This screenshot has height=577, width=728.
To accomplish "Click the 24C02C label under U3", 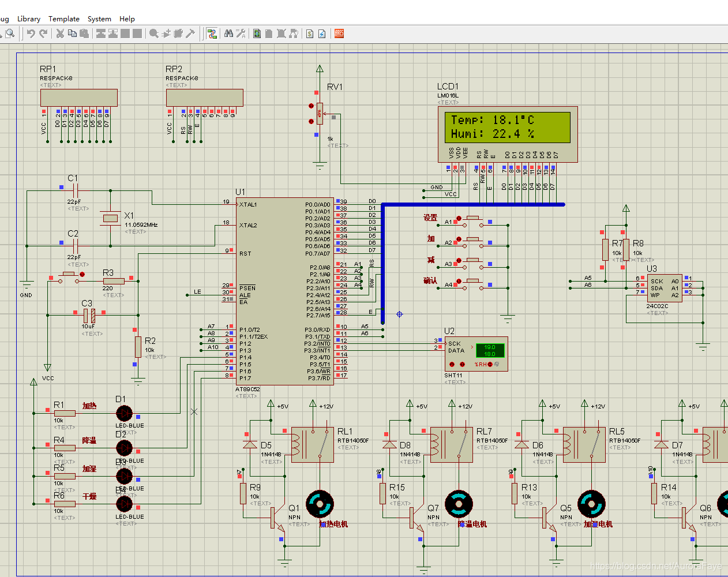I will click(x=657, y=306).
